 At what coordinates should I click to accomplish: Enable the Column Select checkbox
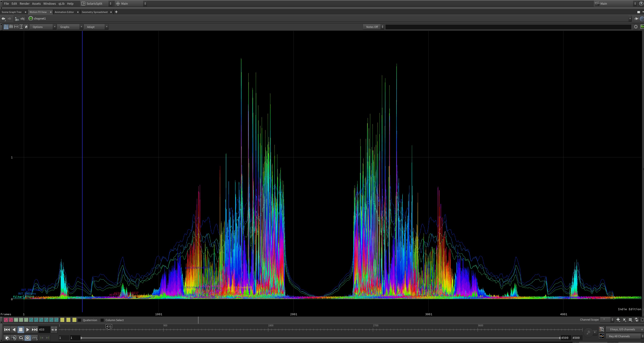pyautogui.click(x=102, y=320)
